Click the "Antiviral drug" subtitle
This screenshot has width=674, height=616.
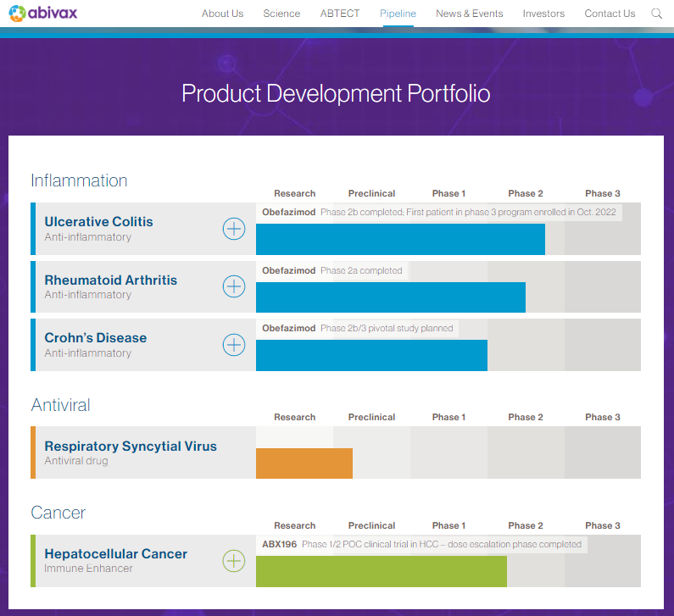click(76, 460)
